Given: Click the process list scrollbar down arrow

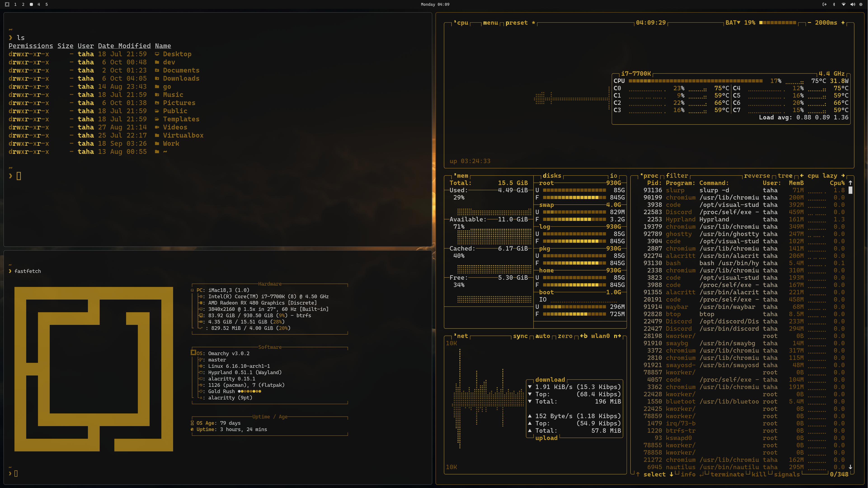Looking at the screenshot, I should click(850, 467).
